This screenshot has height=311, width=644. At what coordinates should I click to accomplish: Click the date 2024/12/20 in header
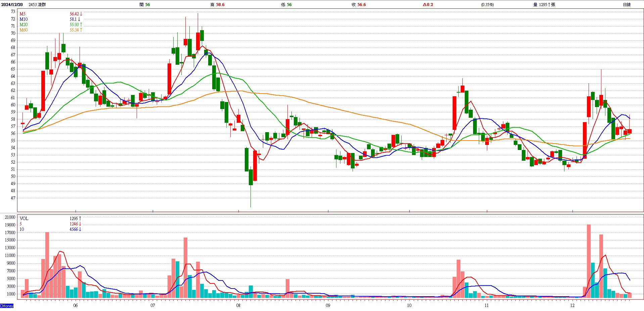pyautogui.click(x=12, y=4)
